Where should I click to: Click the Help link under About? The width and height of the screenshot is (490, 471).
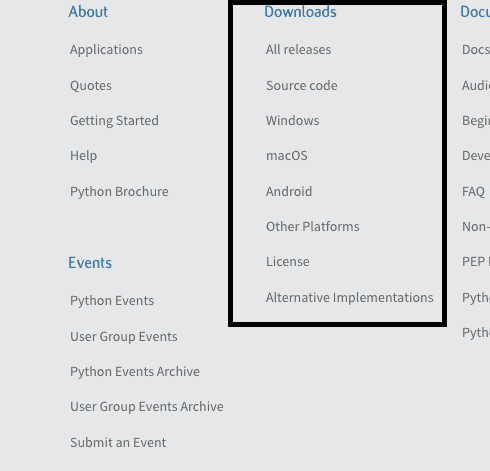point(83,156)
